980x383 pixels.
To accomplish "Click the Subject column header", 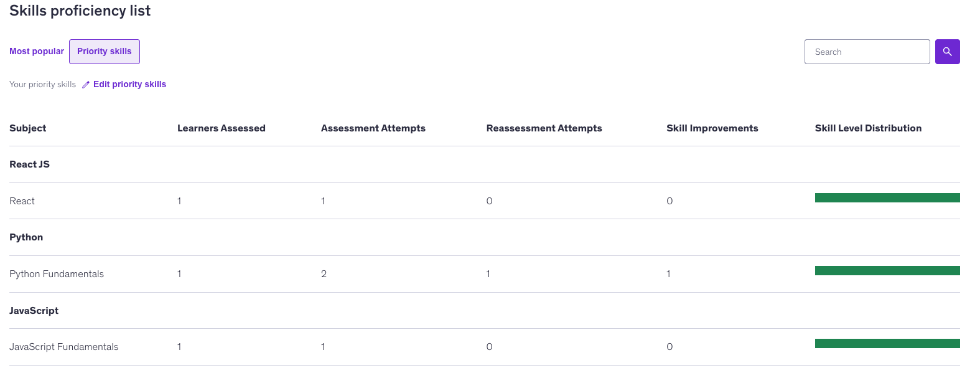I will [x=27, y=128].
